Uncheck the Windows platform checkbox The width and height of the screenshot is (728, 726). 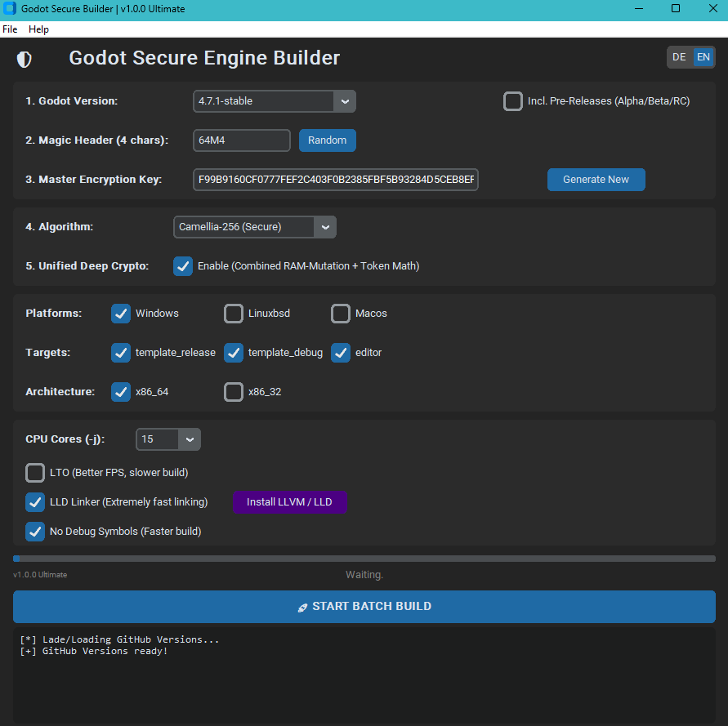pos(121,314)
